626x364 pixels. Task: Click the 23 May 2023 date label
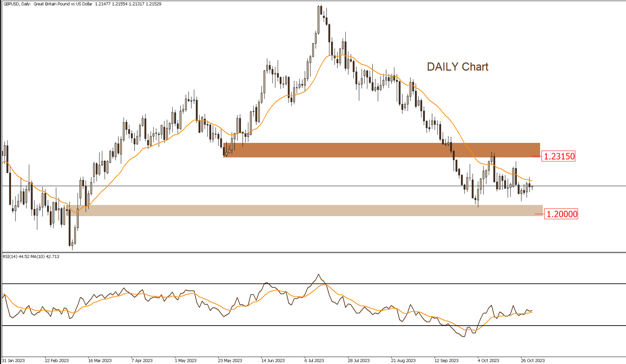(x=230, y=360)
